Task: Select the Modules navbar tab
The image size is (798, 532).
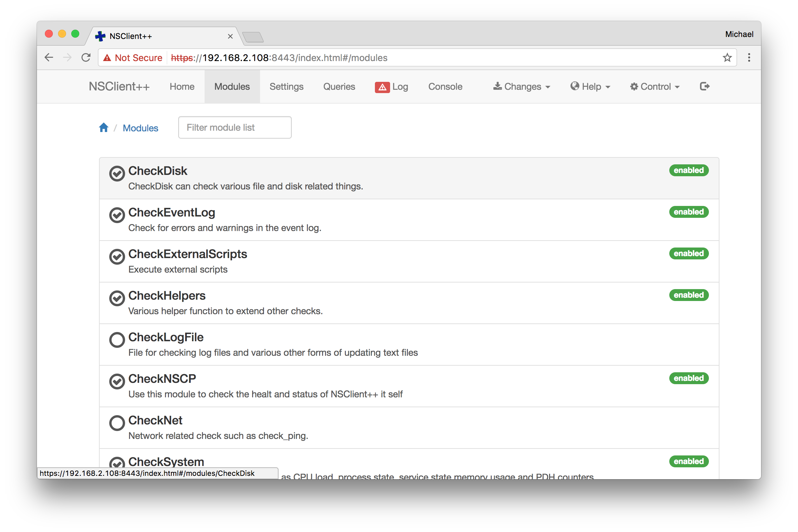Action: coord(232,87)
